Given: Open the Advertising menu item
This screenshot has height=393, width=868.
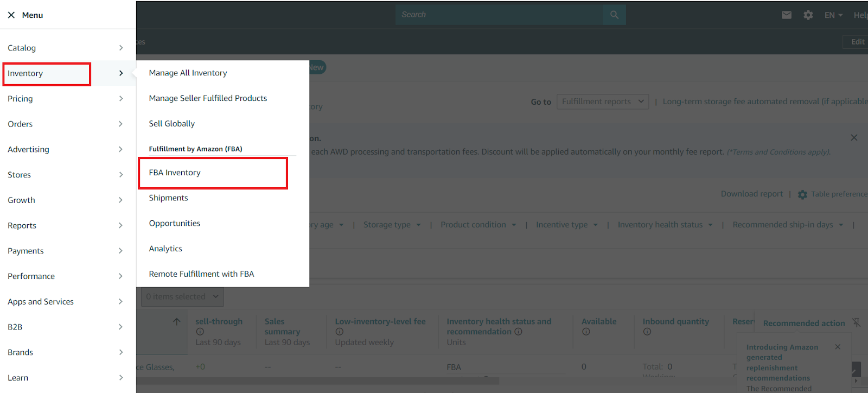Looking at the screenshot, I should (28, 149).
